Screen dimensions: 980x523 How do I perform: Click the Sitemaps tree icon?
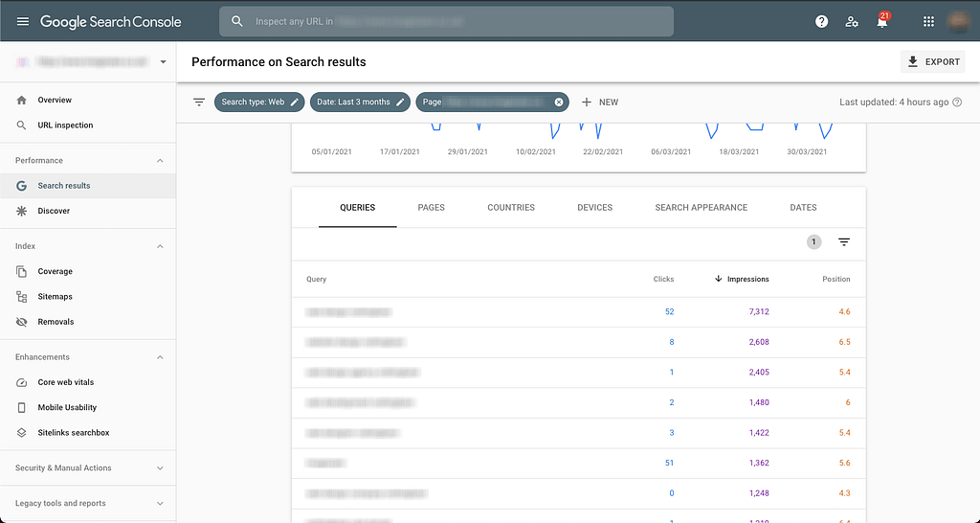click(x=21, y=297)
